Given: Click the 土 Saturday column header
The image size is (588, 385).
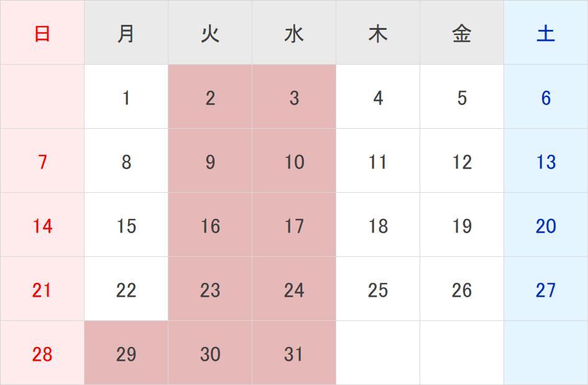Looking at the screenshot, I should point(546,34).
